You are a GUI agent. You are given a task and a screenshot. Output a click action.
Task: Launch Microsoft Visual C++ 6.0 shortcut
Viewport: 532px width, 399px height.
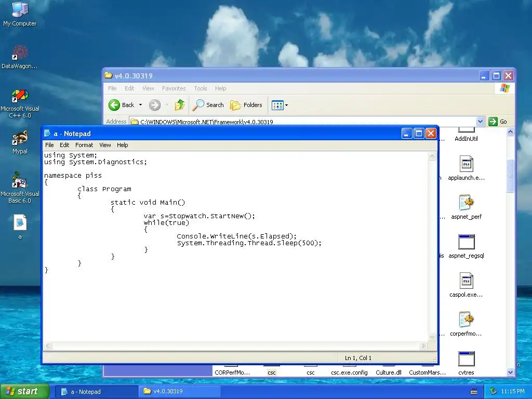click(20, 103)
